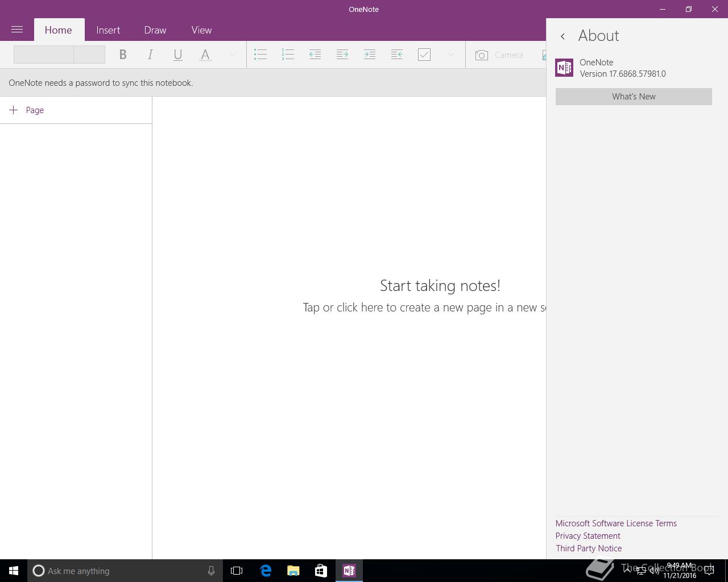Switch to the Home tab
This screenshot has width=728, height=582.
[58, 30]
